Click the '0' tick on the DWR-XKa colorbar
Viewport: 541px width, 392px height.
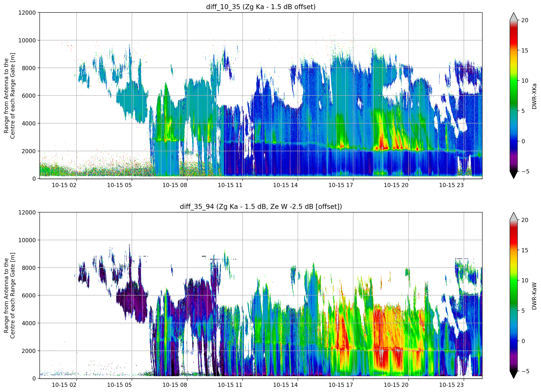(523, 141)
